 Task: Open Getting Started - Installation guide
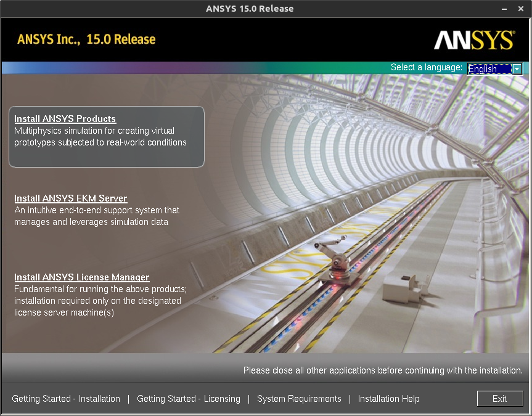tap(66, 399)
